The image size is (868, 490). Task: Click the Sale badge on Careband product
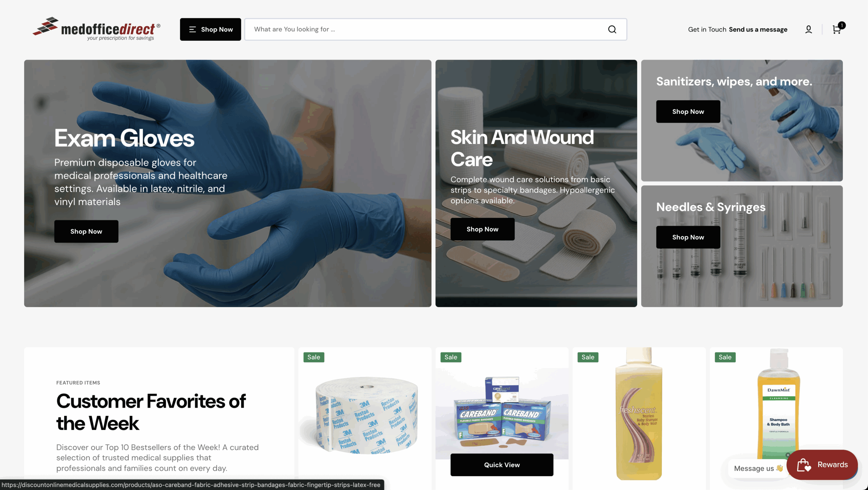[x=451, y=357]
